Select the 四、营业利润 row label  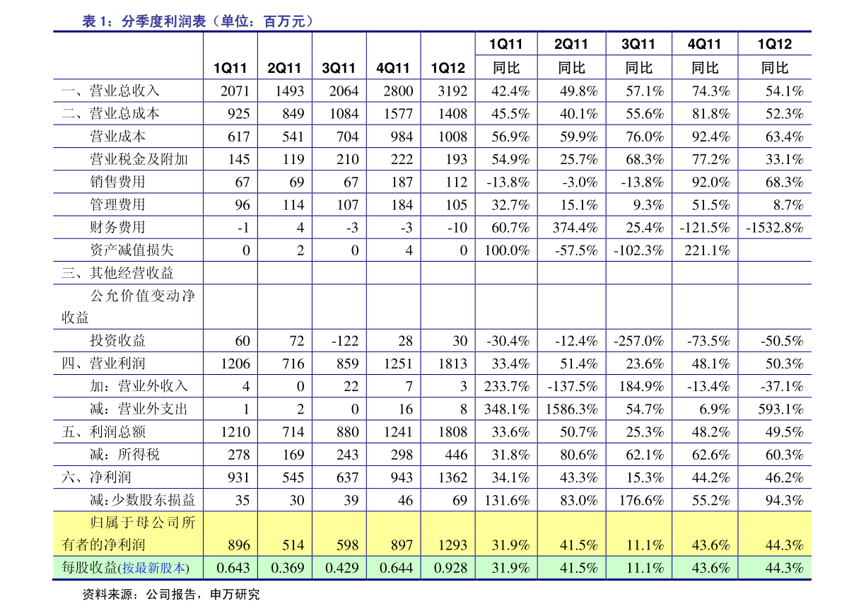coord(104,364)
